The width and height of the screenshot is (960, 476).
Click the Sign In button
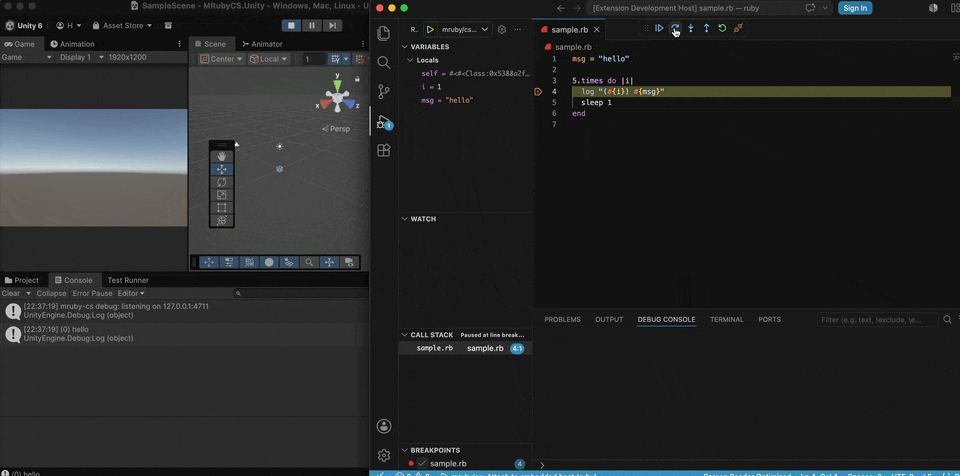(855, 8)
